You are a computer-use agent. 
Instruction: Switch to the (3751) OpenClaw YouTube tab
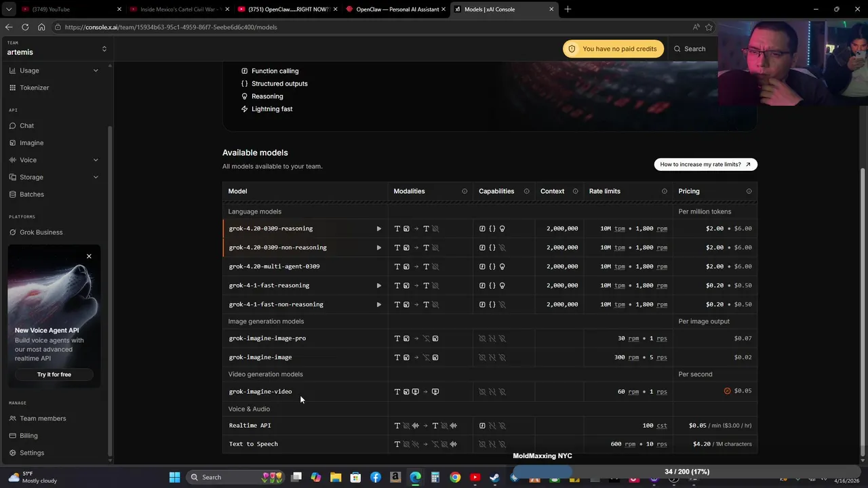pos(286,9)
